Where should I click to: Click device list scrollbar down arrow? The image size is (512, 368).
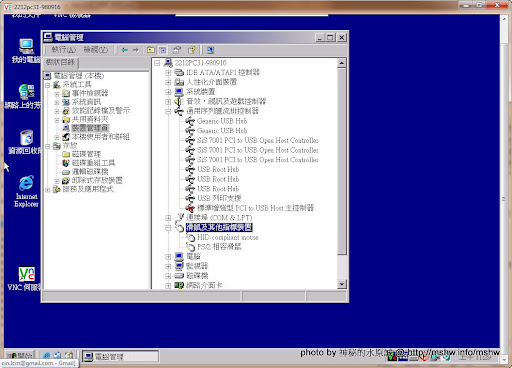point(342,284)
